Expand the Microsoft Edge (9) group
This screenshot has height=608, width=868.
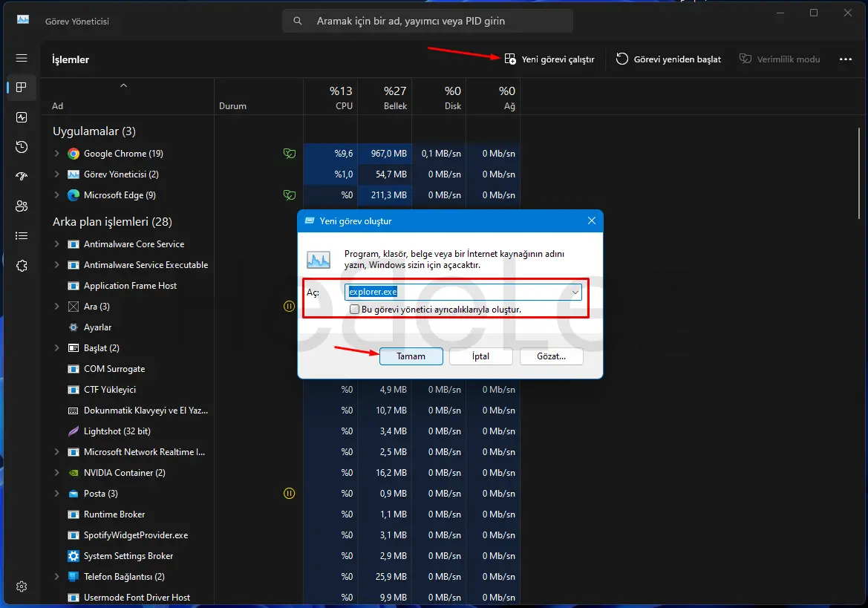tap(56, 195)
